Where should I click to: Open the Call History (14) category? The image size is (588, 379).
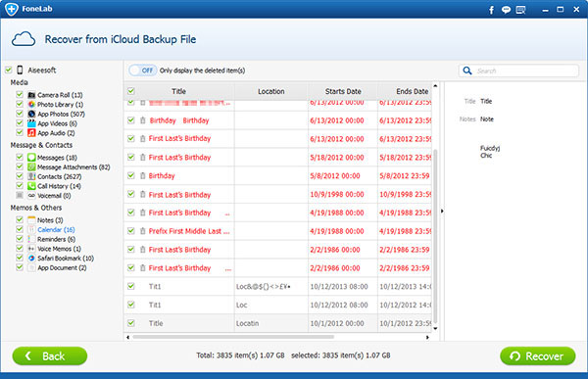pyautogui.click(x=59, y=186)
